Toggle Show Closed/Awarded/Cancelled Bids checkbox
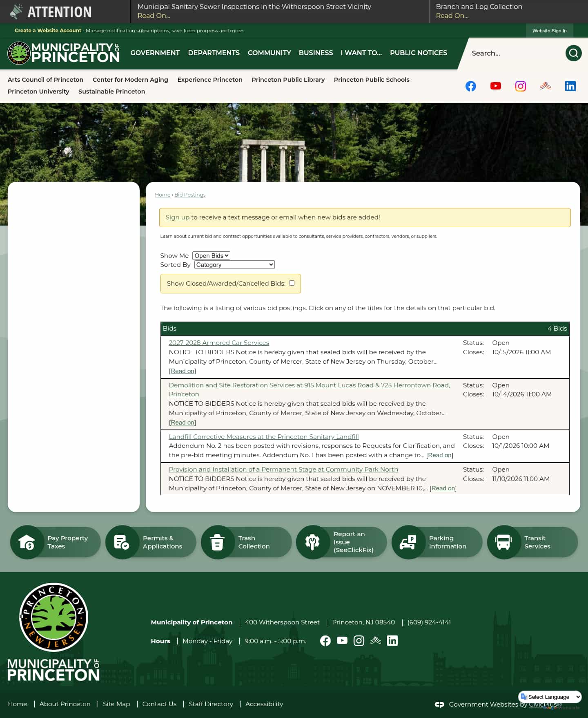Screen dimensions: 588x718 click(x=292, y=283)
